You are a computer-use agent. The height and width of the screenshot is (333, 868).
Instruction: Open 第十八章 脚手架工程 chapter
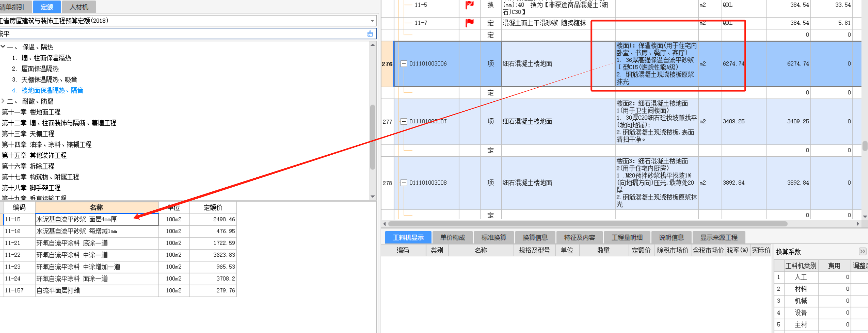[31, 188]
